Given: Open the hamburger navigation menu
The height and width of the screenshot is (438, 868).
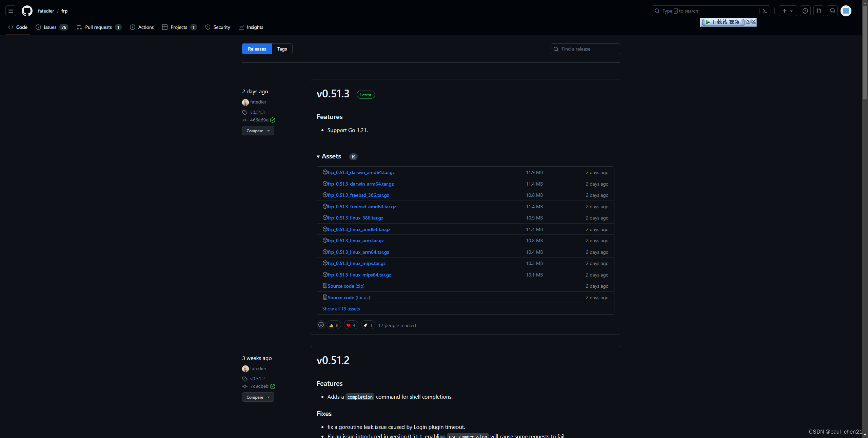Looking at the screenshot, I should point(11,11).
